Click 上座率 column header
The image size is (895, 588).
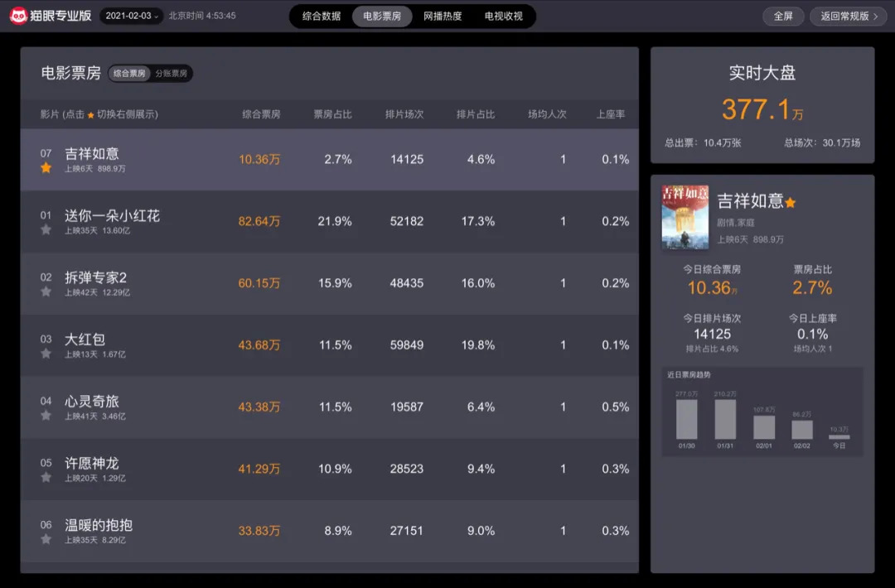pos(611,114)
